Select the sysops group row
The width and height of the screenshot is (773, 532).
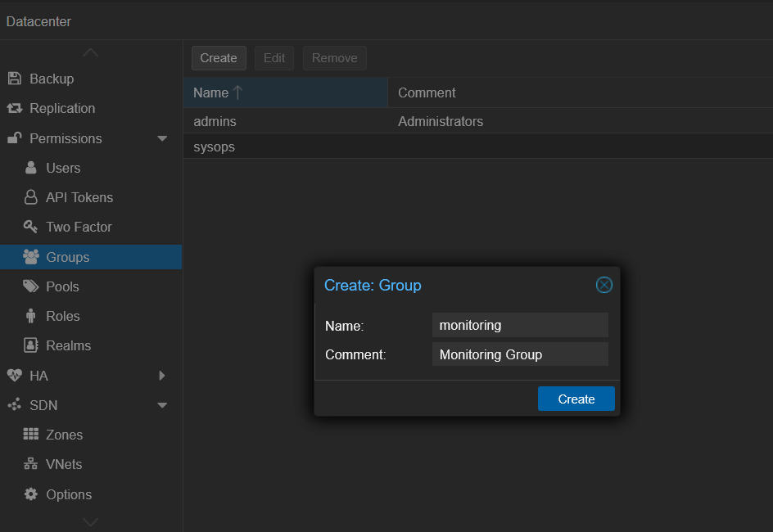point(478,147)
